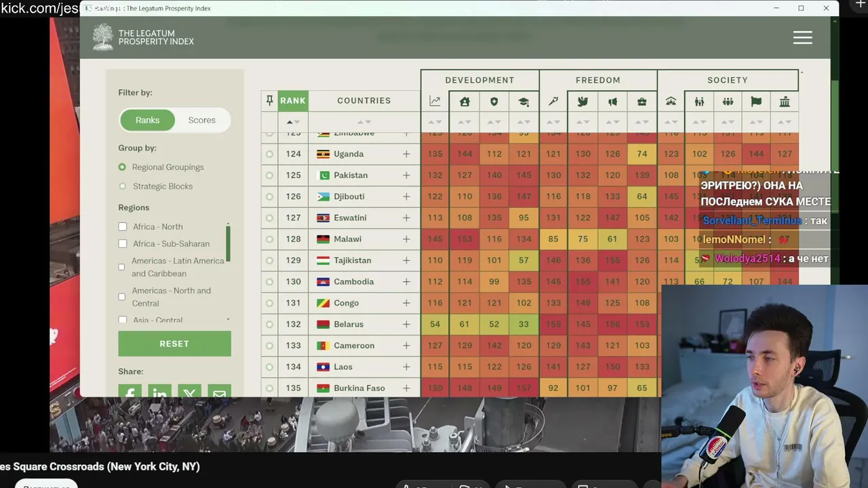The height and width of the screenshot is (488, 868).
Task: Toggle the pin circle for Belarus row
Action: coord(269,324)
